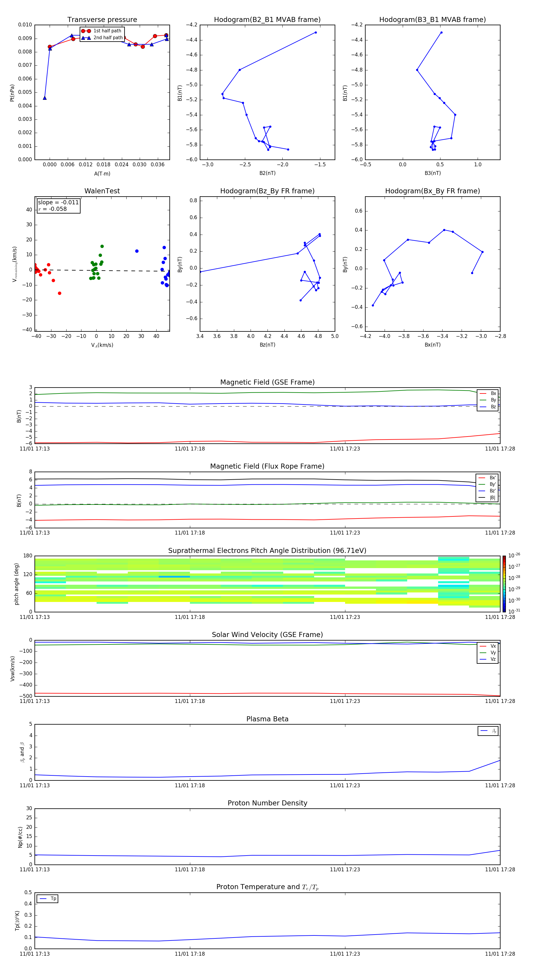Click the 'Suprathermal Electrons Pitch Angle Distribution' title
This screenshot has height=980, width=535.
coord(267,551)
